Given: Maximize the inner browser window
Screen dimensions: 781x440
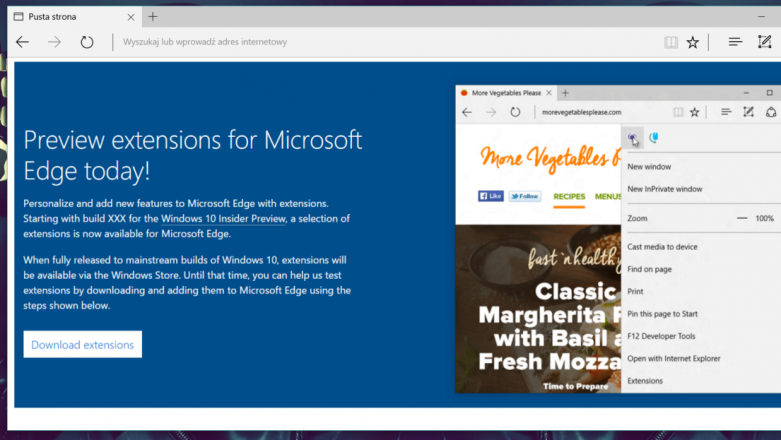Looking at the screenshot, I should (x=770, y=93).
